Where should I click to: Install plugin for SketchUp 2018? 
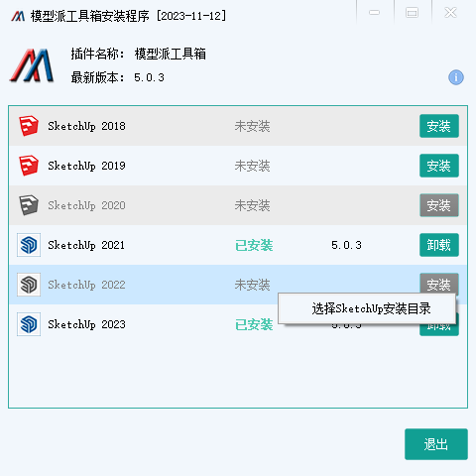439,126
